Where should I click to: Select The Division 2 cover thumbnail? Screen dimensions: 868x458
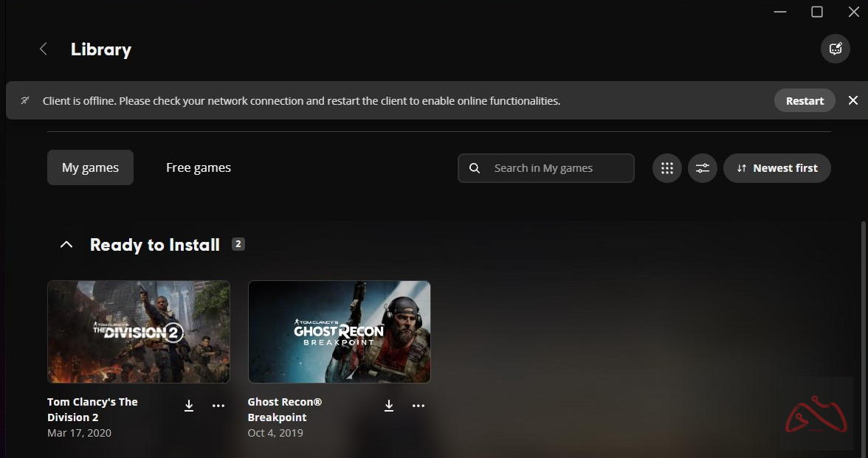click(x=139, y=332)
